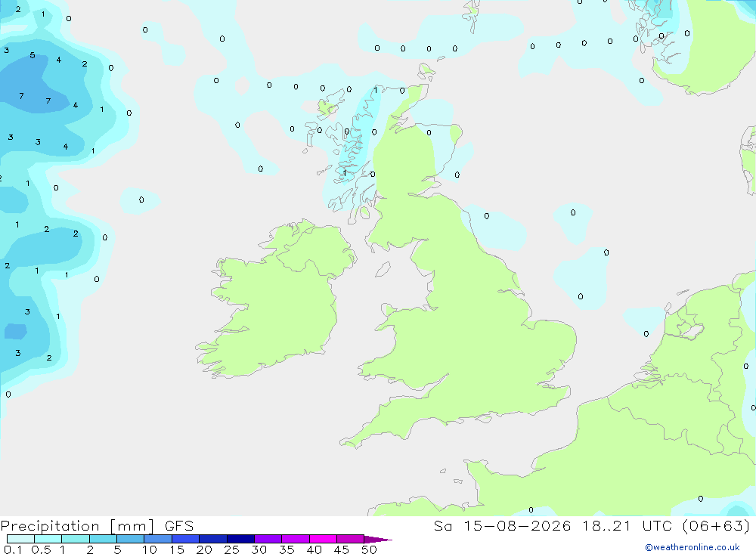
Task: Click the violet 30-35 mm legend swatch
Action: (268, 539)
